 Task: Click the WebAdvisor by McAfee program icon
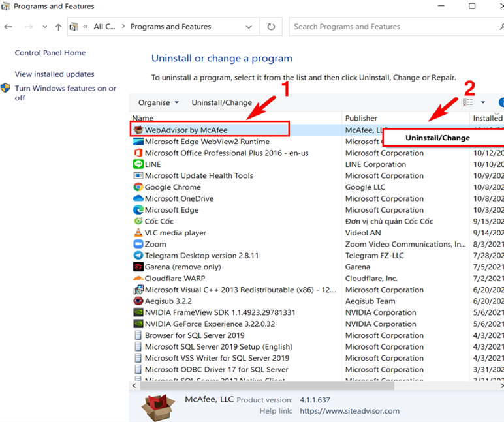[138, 130]
